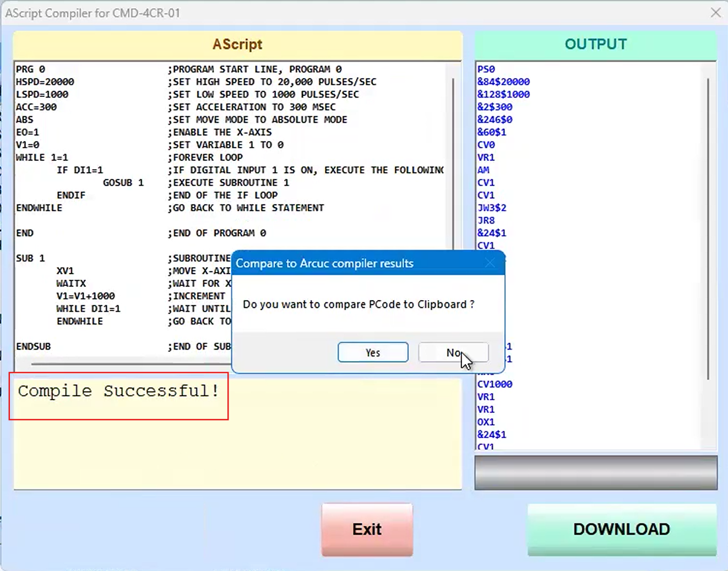Click the ';SET ACCELERATION TO 300 MSEC' comment
This screenshot has width=728, height=571.
point(252,107)
